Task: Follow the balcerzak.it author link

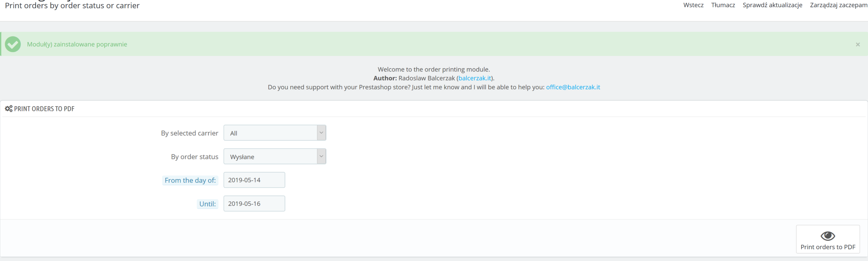Action: pos(474,78)
